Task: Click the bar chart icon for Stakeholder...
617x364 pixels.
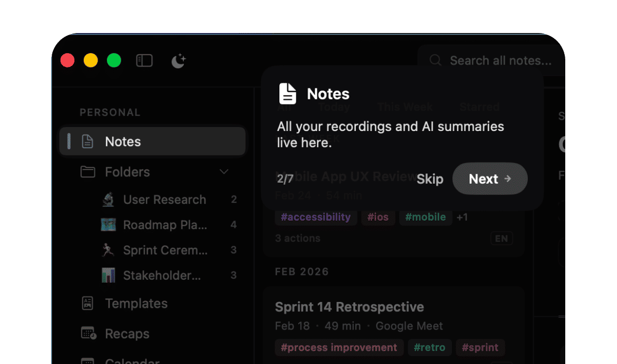Action: 108,275
